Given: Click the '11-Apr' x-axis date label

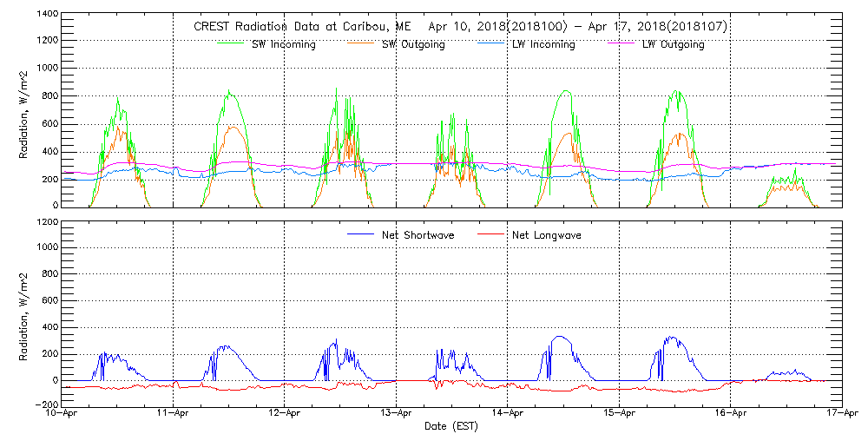Looking at the screenshot, I should (x=174, y=414).
